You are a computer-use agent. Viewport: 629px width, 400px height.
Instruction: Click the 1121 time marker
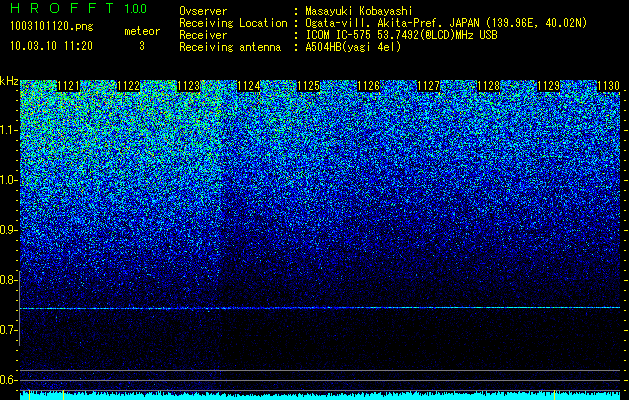(x=68, y=86)
